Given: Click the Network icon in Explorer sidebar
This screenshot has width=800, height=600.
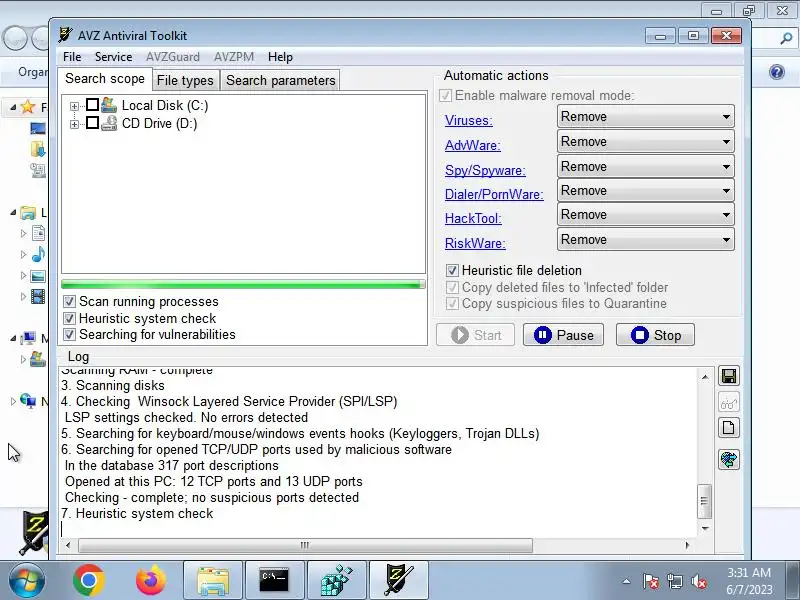Looking at the screenshot, I should click(28, 401).
